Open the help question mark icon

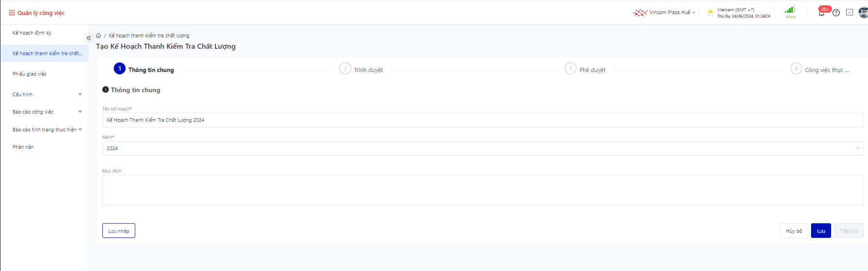[x=836, y=13]
